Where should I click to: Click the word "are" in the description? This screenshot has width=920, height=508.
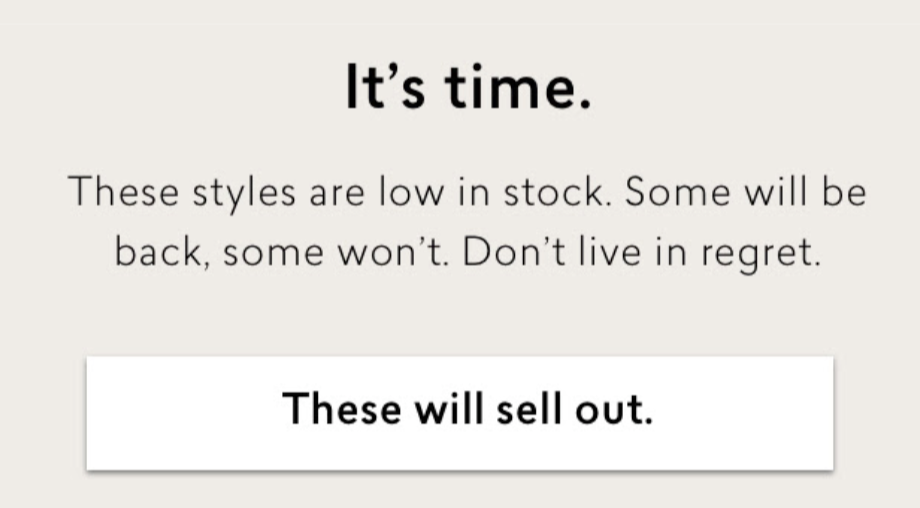[x=332, y=192]
